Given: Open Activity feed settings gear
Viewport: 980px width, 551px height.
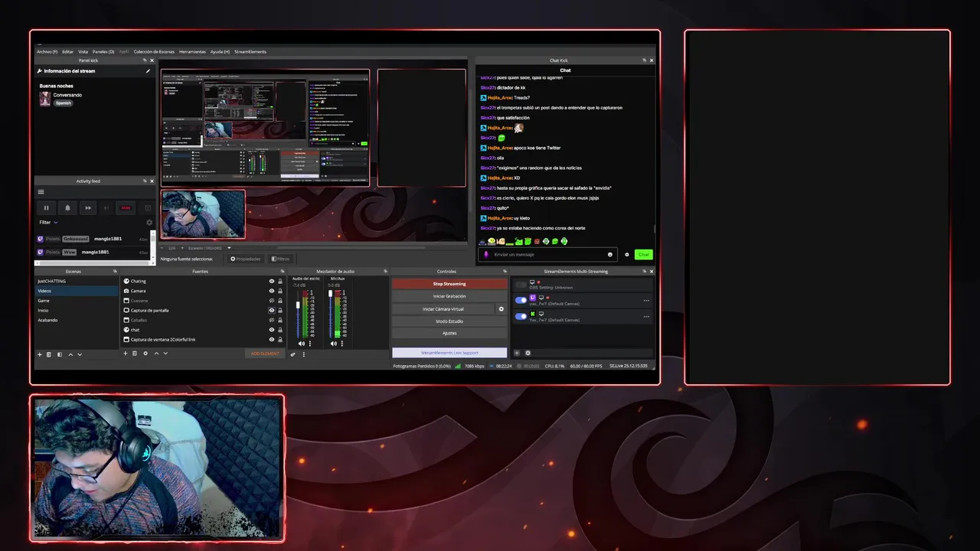Looking at the screenshot, I should point(149,223).
